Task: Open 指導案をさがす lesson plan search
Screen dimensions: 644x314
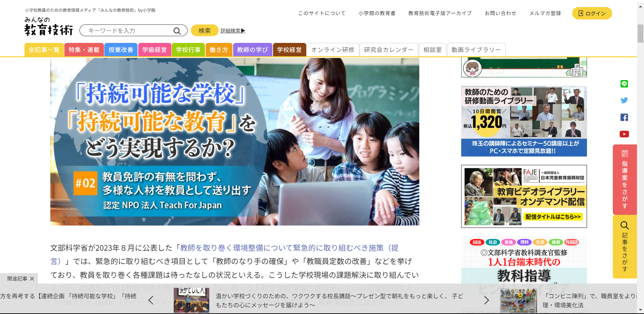Action: (624, 179)
